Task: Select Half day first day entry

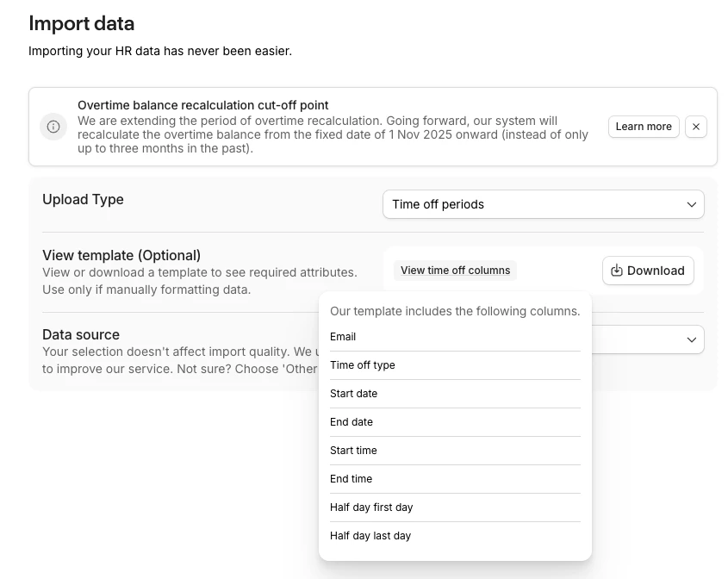Action: pyautogui.click(x=371, y=507)
